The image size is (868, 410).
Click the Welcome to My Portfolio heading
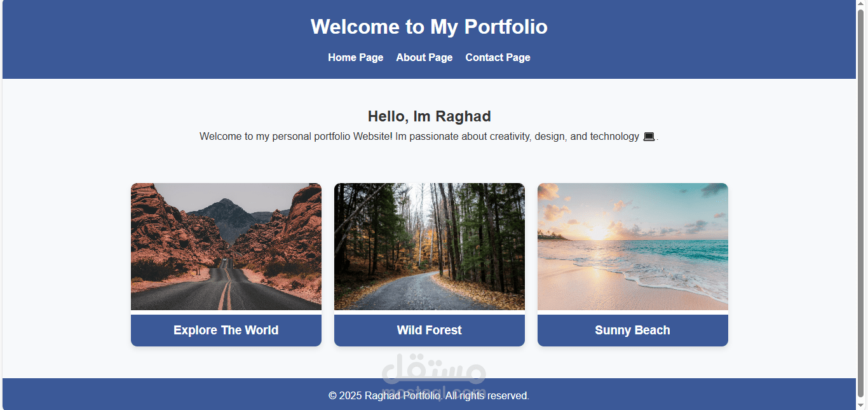[429, 27]
